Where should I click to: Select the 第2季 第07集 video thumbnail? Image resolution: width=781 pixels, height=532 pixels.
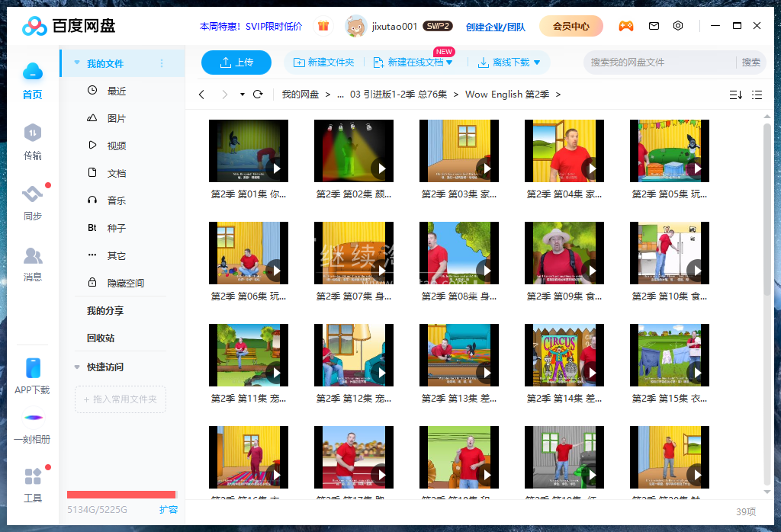[x=354, y=253]
